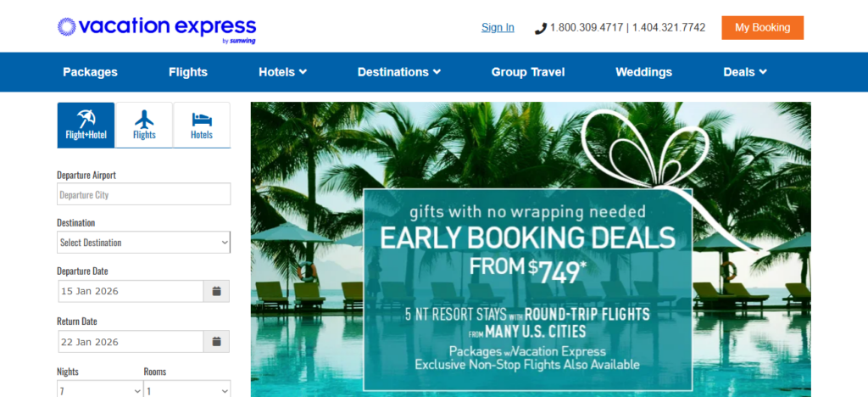This screenshot has width=868, height=397.
Task: Follow the Sign In link
Action: tap(498, 28)
